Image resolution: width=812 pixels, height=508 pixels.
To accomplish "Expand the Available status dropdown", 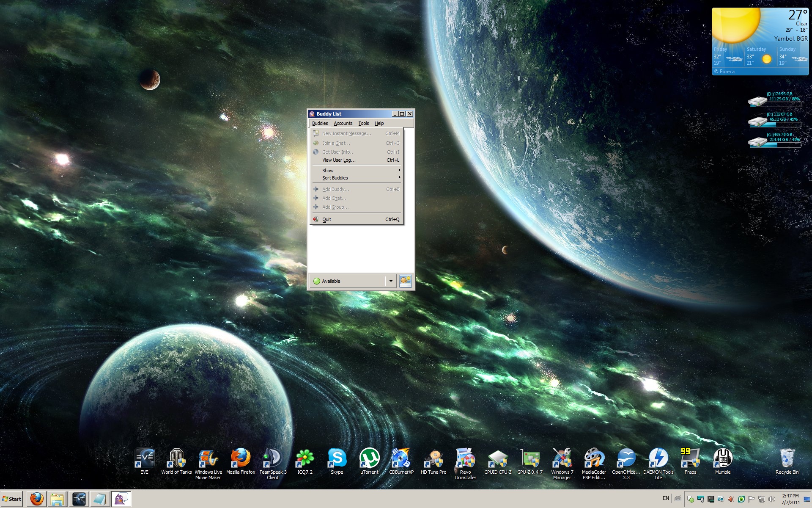I will [391, 281].
